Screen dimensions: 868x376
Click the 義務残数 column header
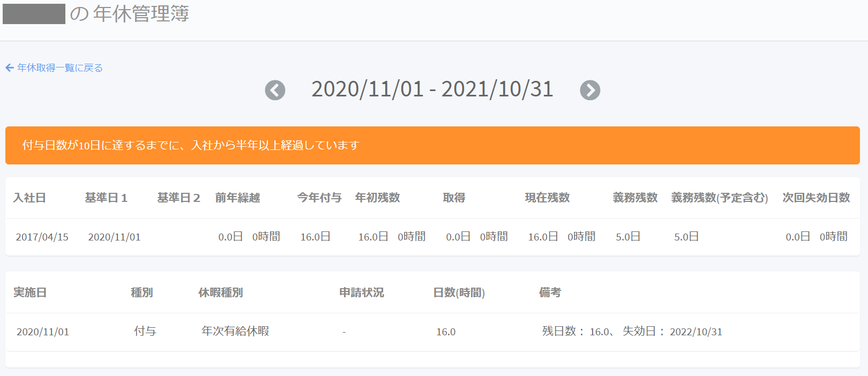(635, 198)
